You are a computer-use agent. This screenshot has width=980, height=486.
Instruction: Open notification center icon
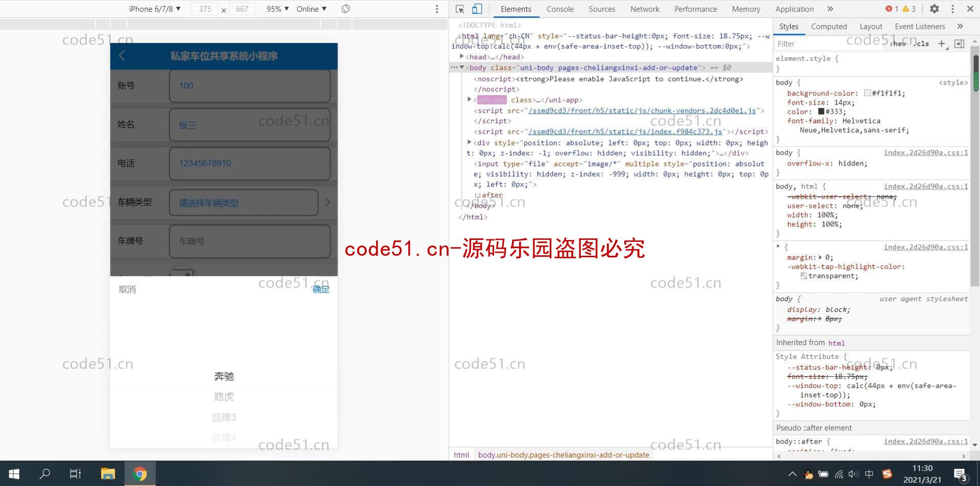click(961, 474)
